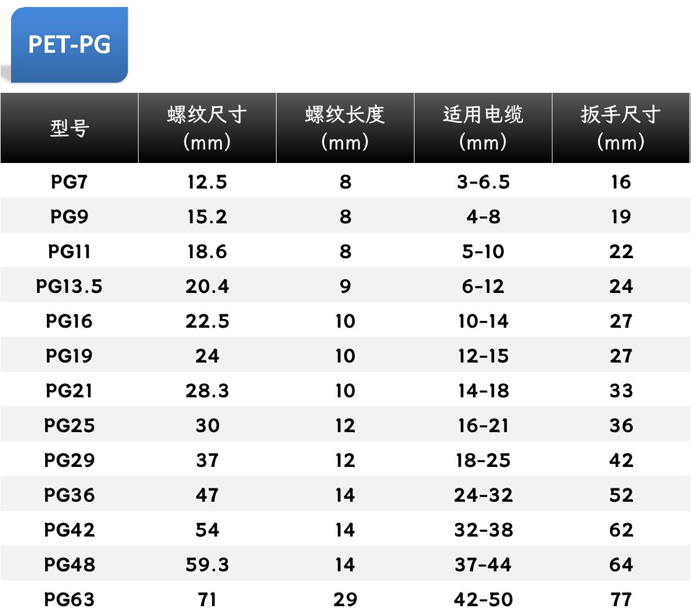This screenshot has height=616, width=691.
Task: Select the 适用电缆 (mm) column header
Action: click(483, 128)
